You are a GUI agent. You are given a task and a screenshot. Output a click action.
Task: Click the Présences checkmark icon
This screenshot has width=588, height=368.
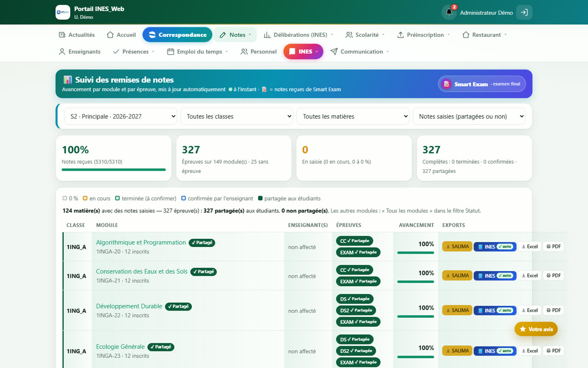(x=116, y=52)
